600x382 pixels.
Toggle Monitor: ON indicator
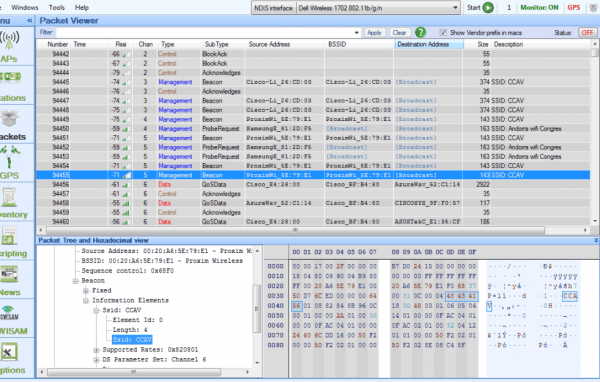[539, 7]
